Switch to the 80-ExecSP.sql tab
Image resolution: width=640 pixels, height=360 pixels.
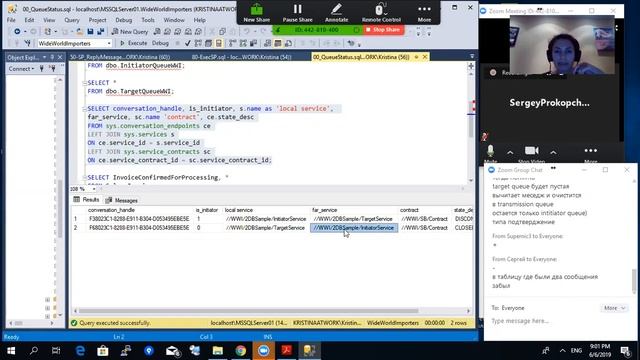point(242,57)
